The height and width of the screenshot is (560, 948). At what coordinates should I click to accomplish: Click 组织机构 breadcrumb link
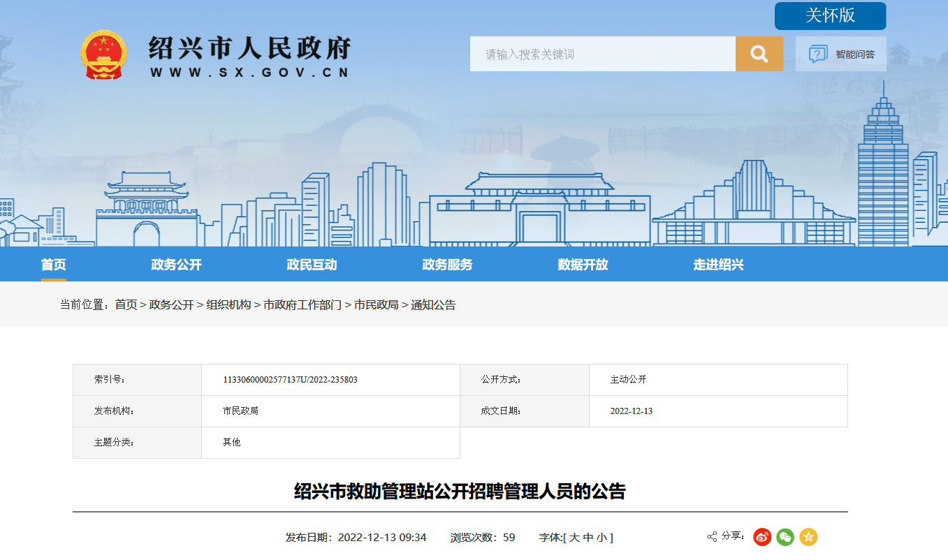[228, 305]
